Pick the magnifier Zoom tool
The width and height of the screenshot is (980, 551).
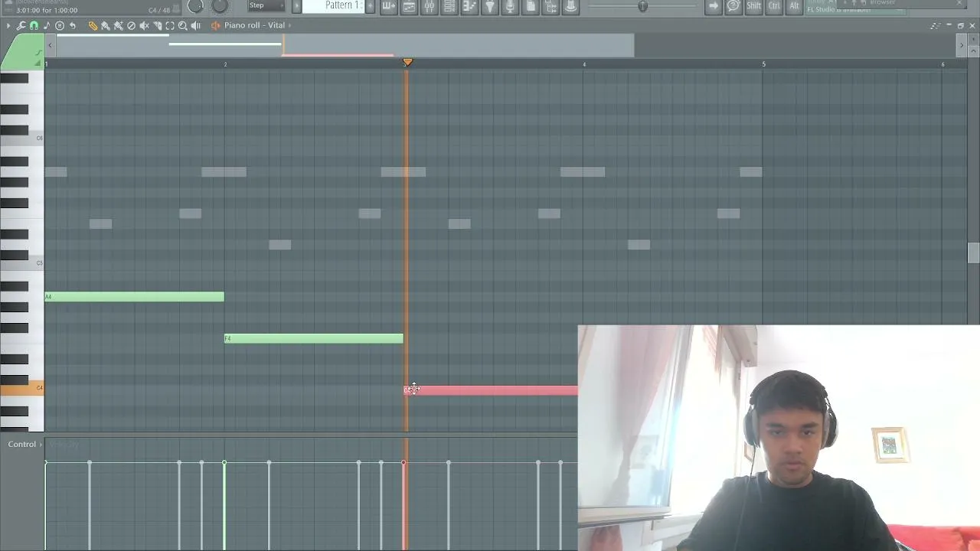click(183, 25)
